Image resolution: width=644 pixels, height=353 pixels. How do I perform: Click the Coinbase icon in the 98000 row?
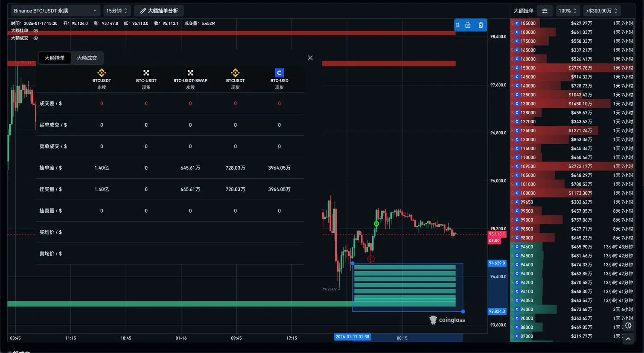pos(517,238)
